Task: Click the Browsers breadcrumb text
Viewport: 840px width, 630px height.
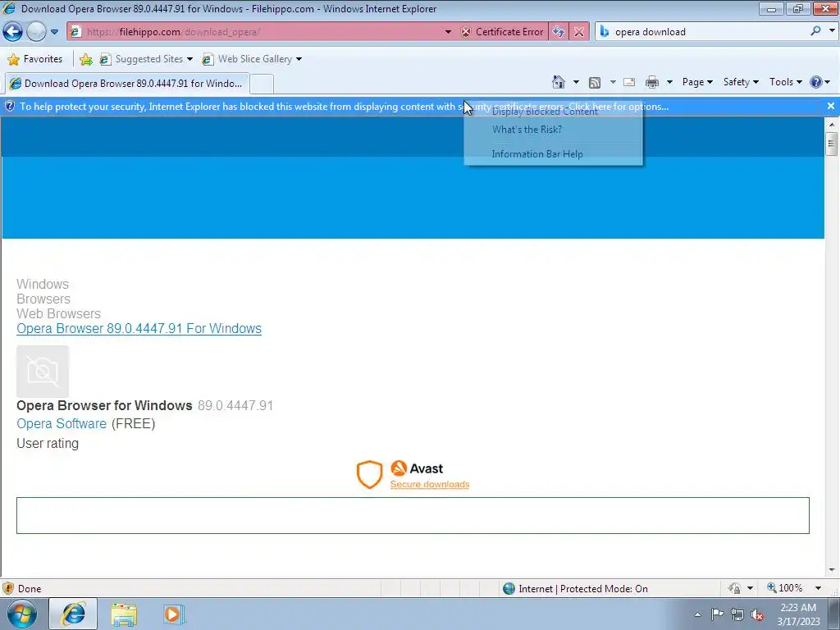Action: pyautogui.click(x=43, y=299)
